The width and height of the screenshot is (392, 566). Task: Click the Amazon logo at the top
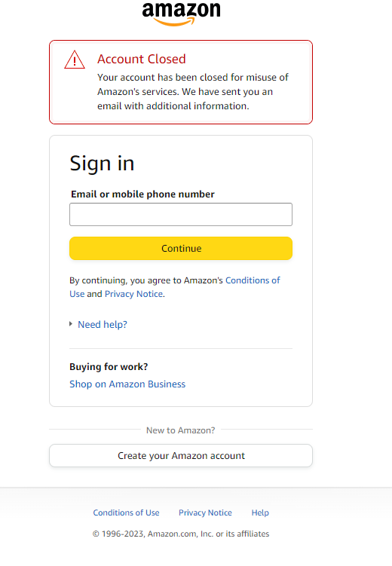[181, 14]
